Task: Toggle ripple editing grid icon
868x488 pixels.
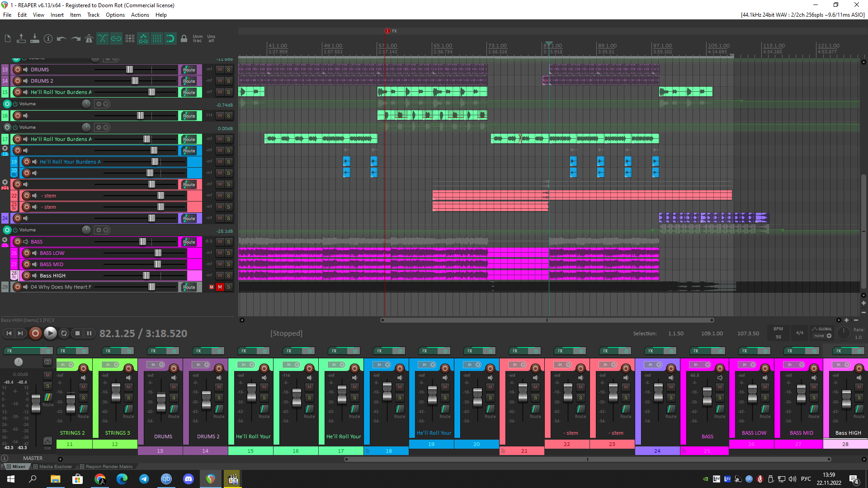Action: point(130,39)
